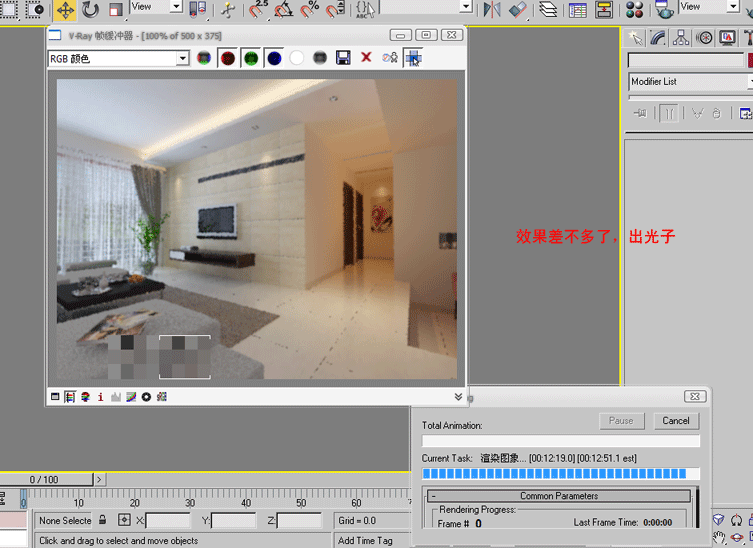Screen dimensions: 753x548
Task: Open the RGB 颜色 channel dropdown
Action: click(119, 59)
